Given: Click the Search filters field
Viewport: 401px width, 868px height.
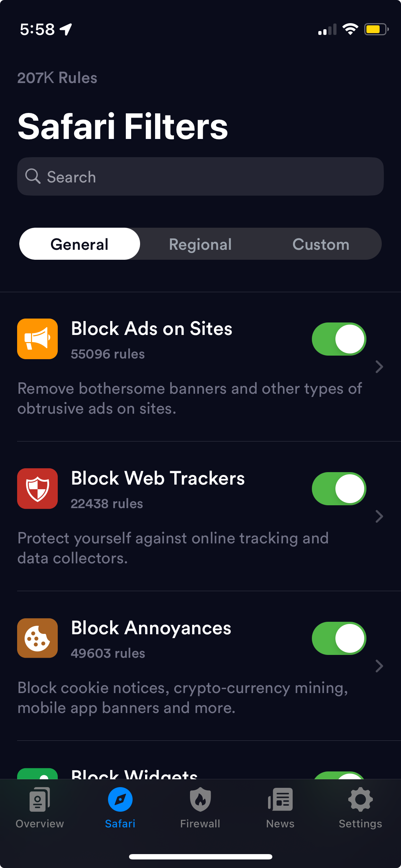Looking at the screenshot, I should click(200, 177).
